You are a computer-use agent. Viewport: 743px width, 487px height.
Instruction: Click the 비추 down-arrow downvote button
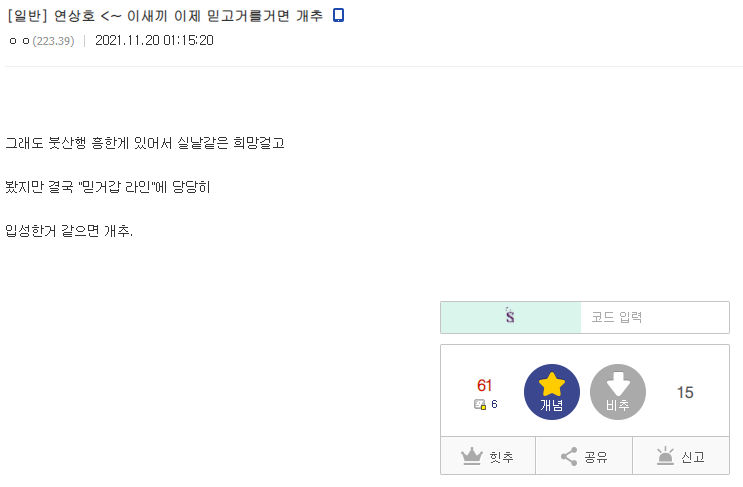617,392
